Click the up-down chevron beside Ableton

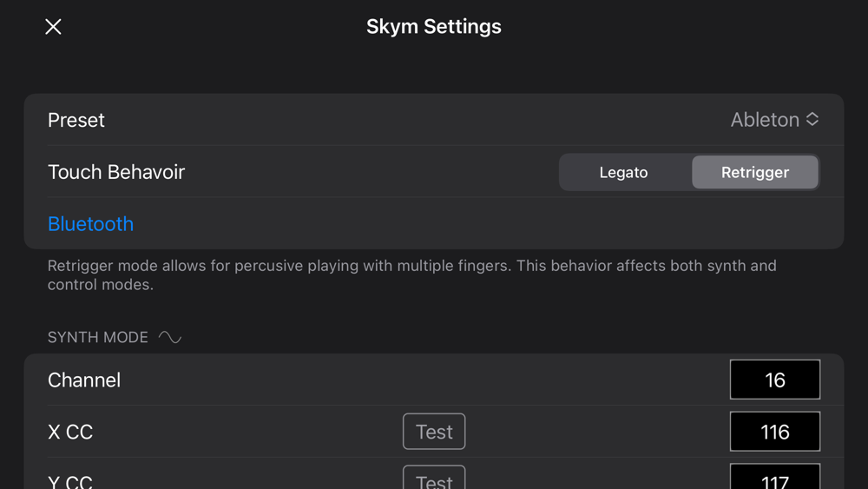pyautogui.click(x=812, y=119)
